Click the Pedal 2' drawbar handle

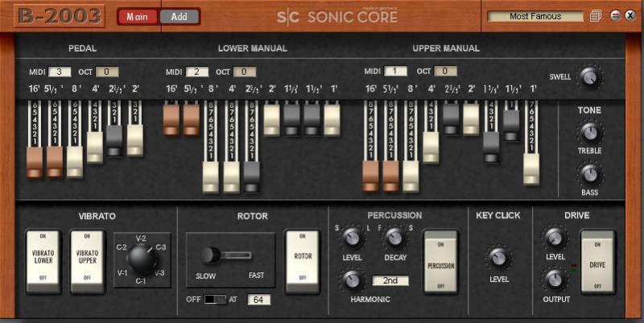(x=135, y=140)
